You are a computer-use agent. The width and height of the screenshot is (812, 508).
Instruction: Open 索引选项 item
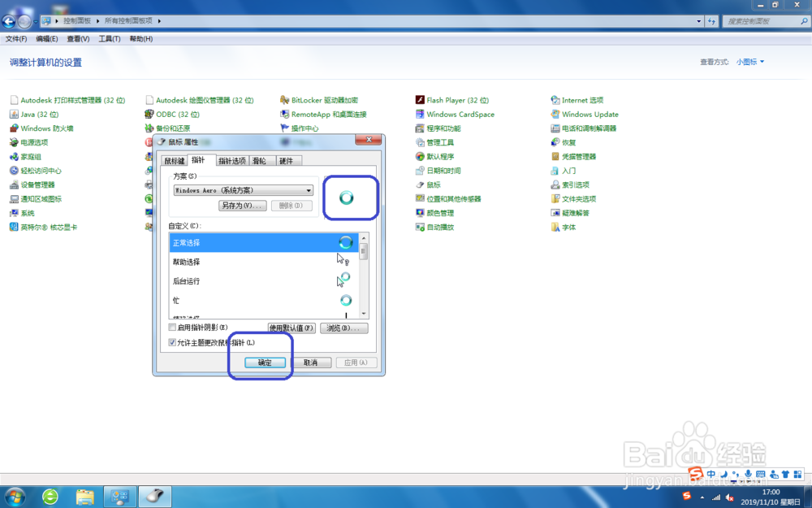point(570,185)
